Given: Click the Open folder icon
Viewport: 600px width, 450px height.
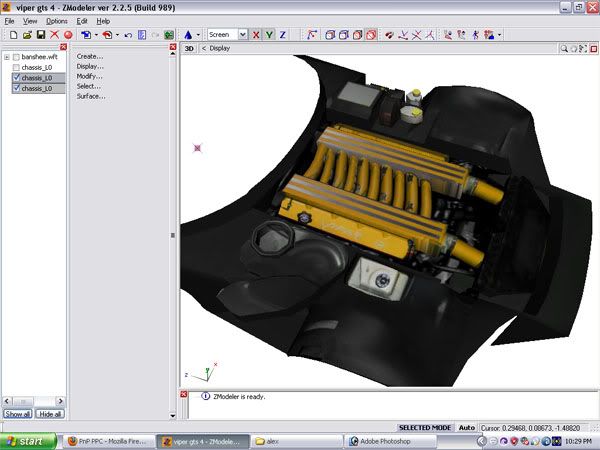Looking at the screenshot, I should pos(25,34).
